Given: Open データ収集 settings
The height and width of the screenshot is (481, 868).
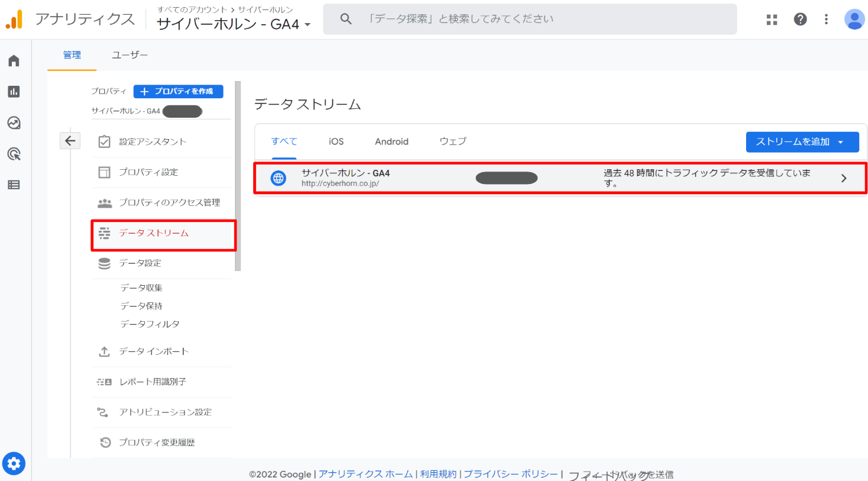Looking at the screenshot, I should pyautogui.click(x=141, y=288).
